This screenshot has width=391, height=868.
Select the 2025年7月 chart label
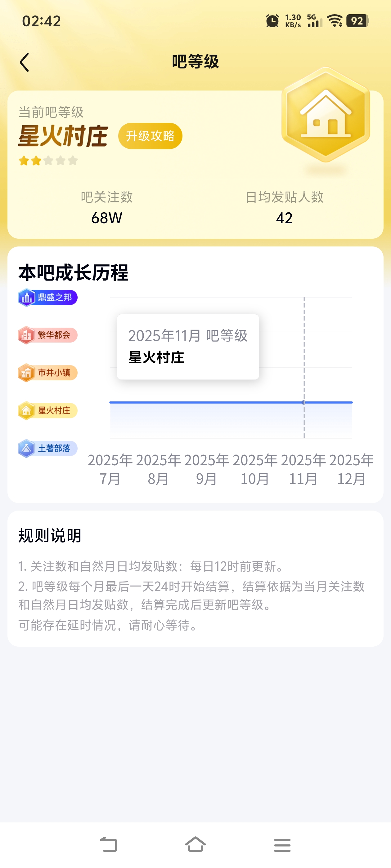click(x=110, y=469)
